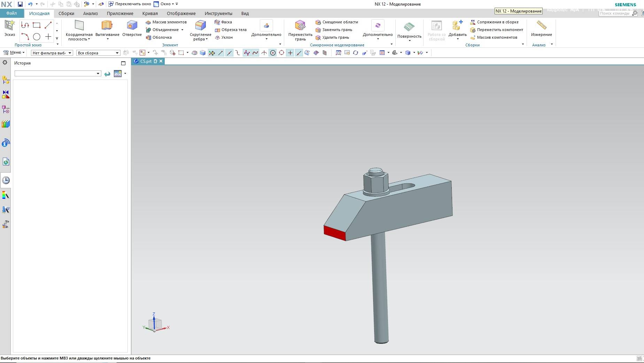Switch to the Анализ ribbon tab

coord(91,14)
